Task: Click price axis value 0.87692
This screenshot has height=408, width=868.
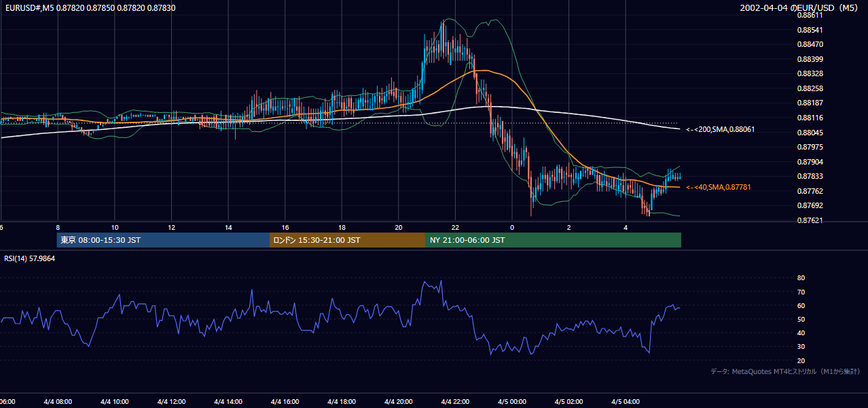Action: tap(810, 205)
